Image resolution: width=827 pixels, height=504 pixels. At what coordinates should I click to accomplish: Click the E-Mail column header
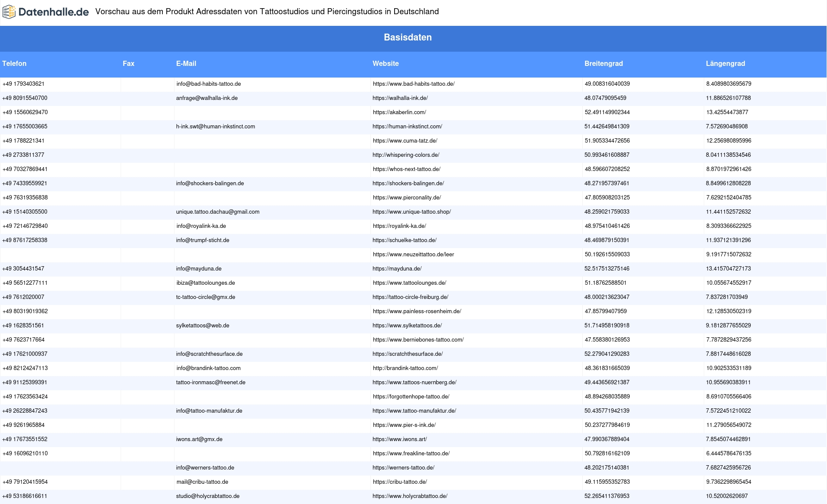186,63
